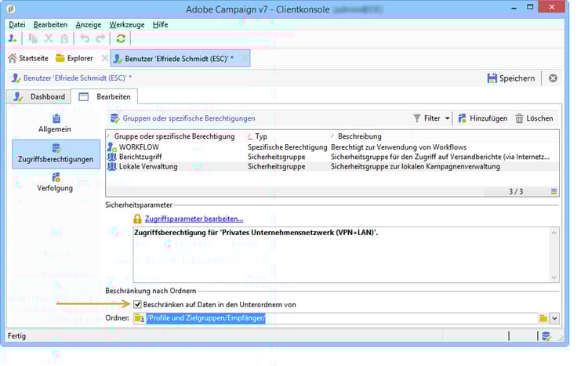Screen dimensions: 588x366
Task: Click the Löschen button
Action: 534,118
